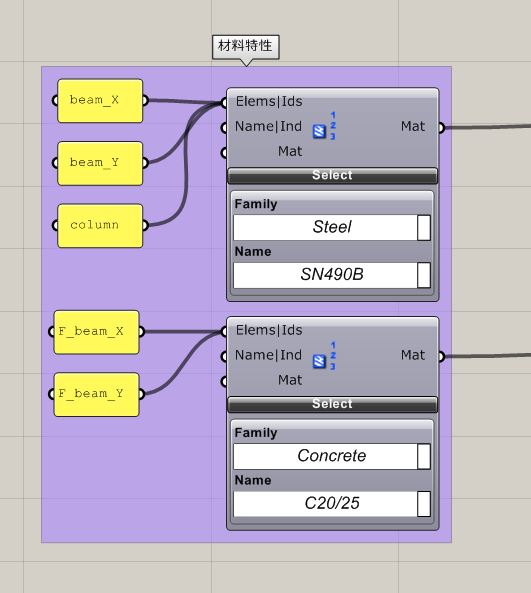Viewport: 531px width, 593px height.
Task: Click the input grip of beam_X node
Action: [x=55, y=101]
